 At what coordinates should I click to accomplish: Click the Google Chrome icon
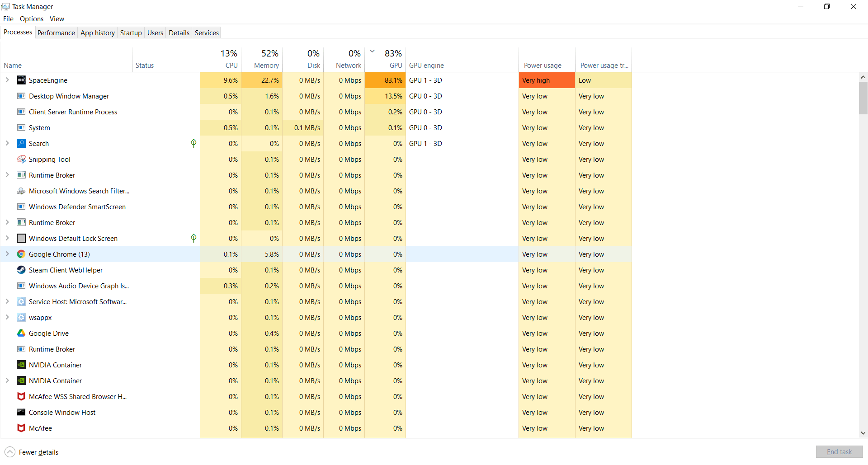click(x=21, y=254)
